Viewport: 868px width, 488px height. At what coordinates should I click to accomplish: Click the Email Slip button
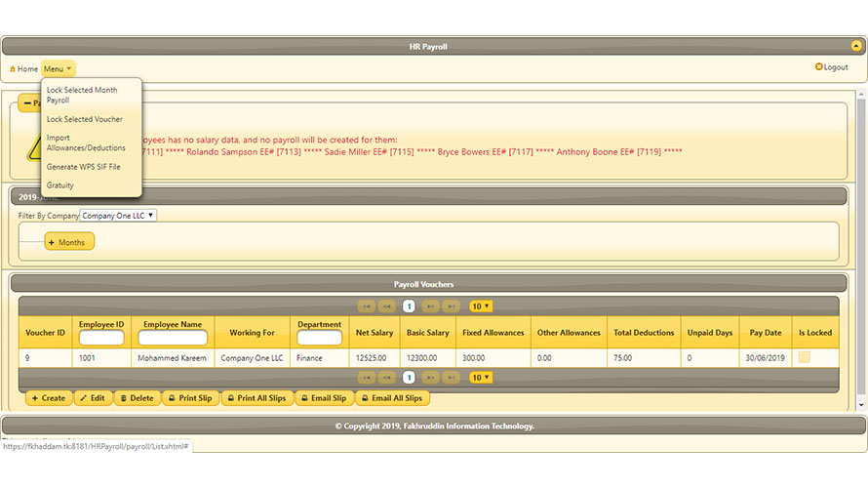coord(325,397)
